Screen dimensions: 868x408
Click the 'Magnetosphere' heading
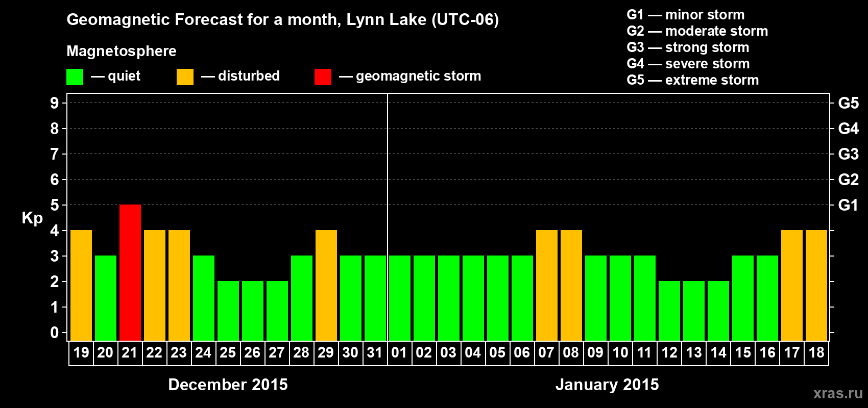tap(122, 51)
